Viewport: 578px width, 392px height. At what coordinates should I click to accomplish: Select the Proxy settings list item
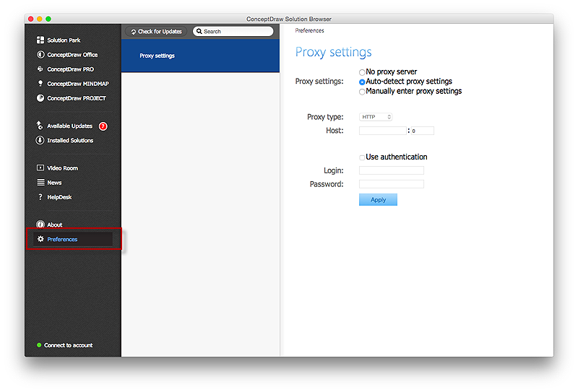point(201,56)
